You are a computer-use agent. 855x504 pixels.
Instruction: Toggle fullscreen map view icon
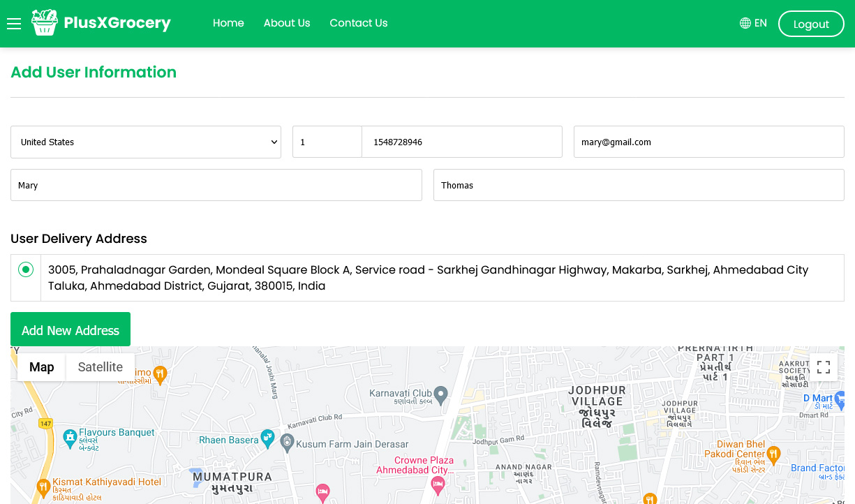click(x=824, y=367)
